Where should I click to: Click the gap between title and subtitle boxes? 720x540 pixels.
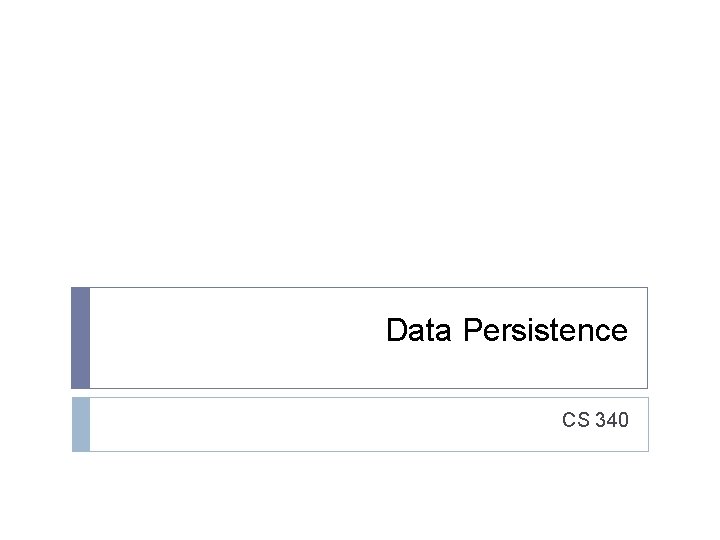tap(360, 393)
